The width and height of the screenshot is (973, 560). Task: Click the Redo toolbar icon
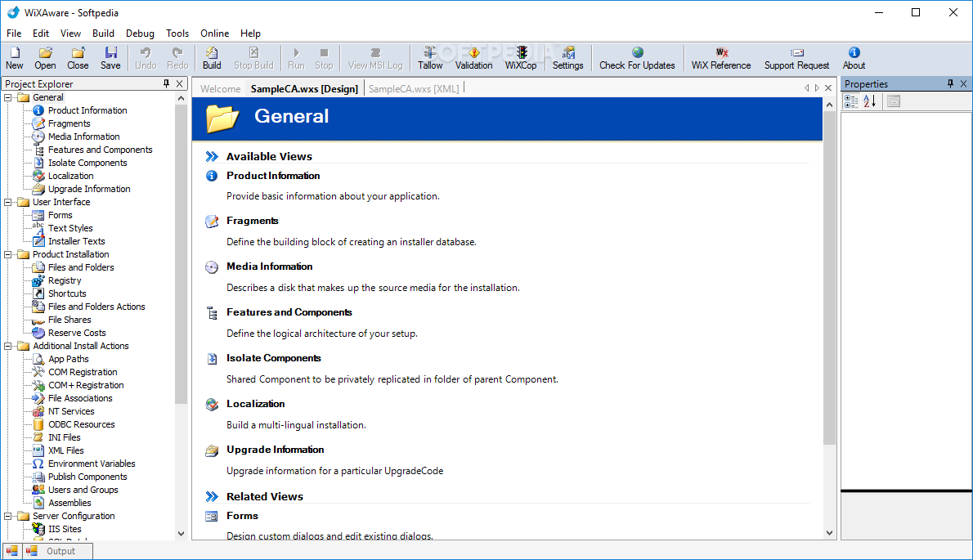[x=177, y=58]
